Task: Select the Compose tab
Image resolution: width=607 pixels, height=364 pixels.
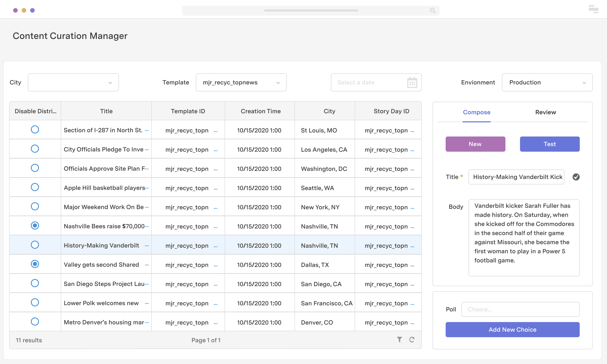Action: point(476,112)
